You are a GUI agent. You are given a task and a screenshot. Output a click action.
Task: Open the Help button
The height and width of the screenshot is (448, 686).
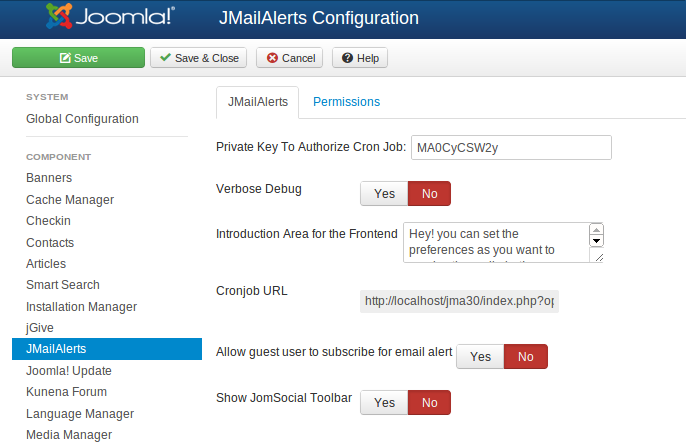point(360,58)
